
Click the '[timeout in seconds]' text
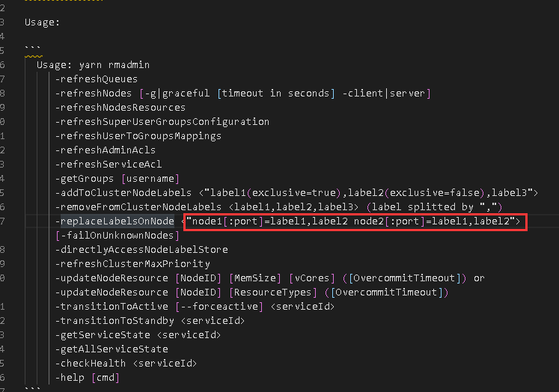click(x=276, y=94)
